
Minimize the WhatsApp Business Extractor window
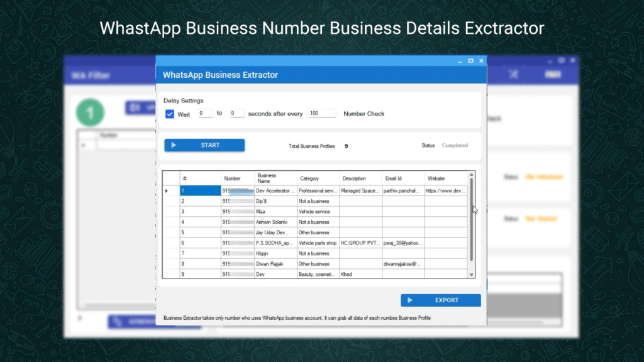pos(459,61)
